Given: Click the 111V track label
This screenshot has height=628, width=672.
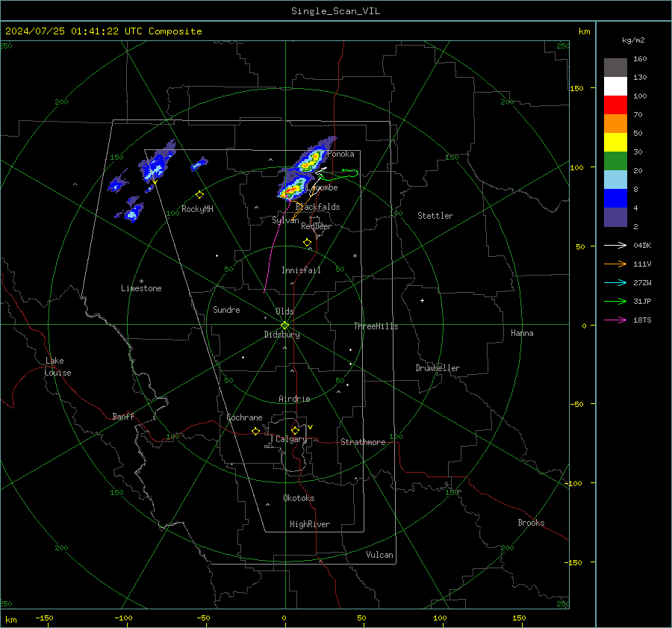Looking at the screenshot, I should point(642,264).
